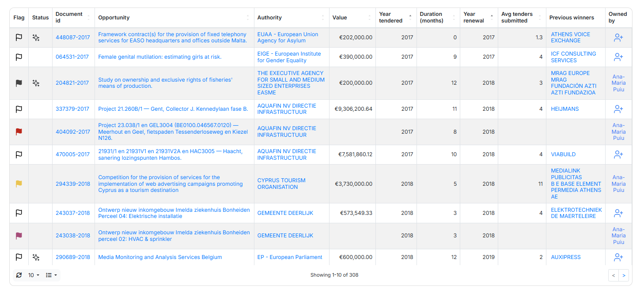Open Project 21.260B/1 Gent opportunity
This screenshot has height=289, width=644.
pyautogui.click(x=173, y=109)
